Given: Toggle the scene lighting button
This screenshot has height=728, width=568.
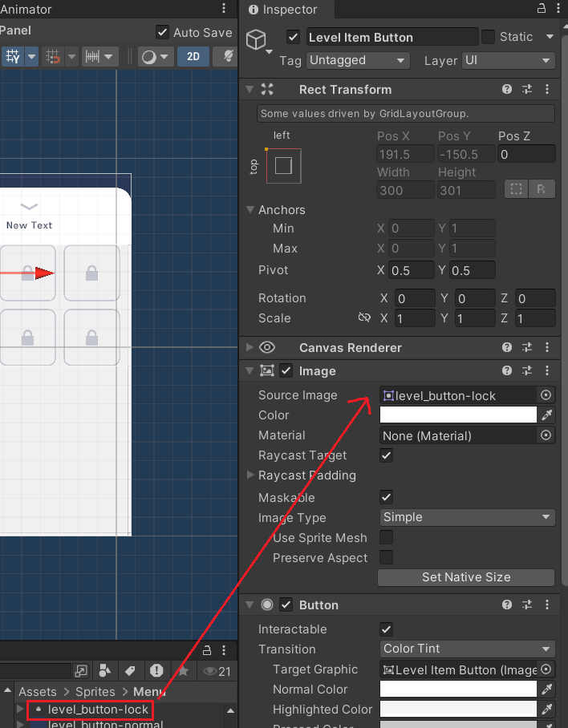Looking at the screenshot, I should [x=226, y=57].
